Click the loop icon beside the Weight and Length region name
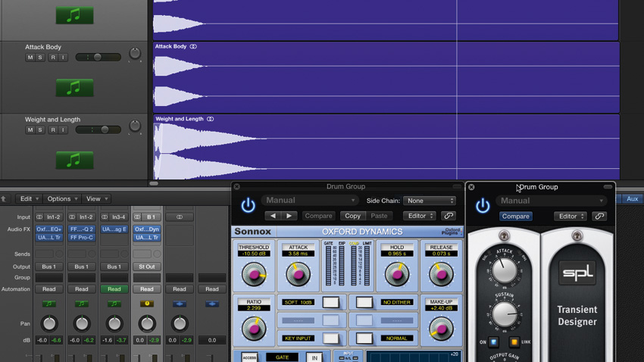The height and width of the screenshot is (362, 644). pos(211,119)
